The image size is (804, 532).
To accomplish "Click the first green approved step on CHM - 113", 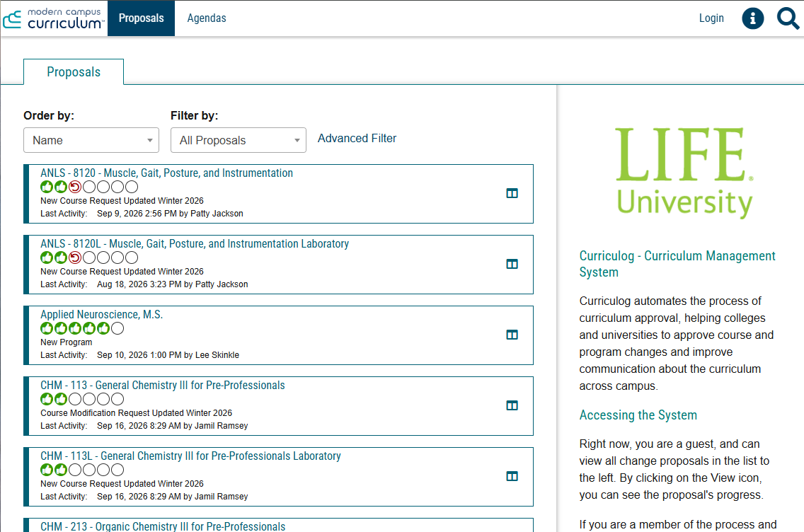I will coord(47,399).
